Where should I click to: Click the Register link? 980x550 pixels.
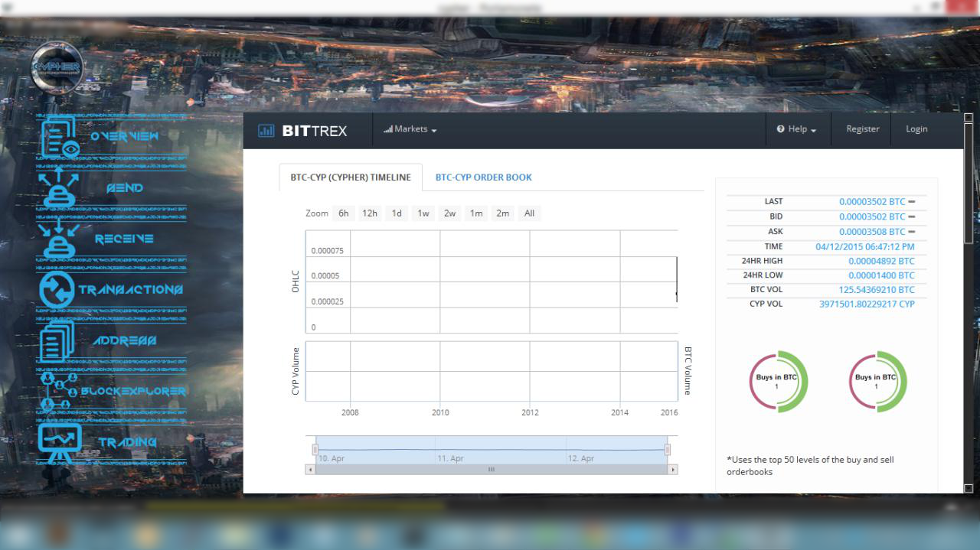tap(863, 129)
